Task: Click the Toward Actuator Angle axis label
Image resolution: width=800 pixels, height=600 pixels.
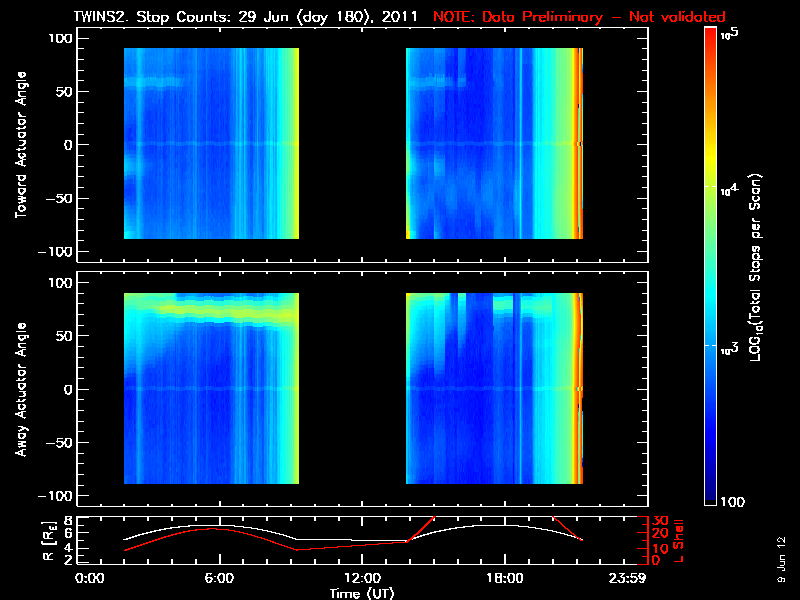Action: pos(21,144)
